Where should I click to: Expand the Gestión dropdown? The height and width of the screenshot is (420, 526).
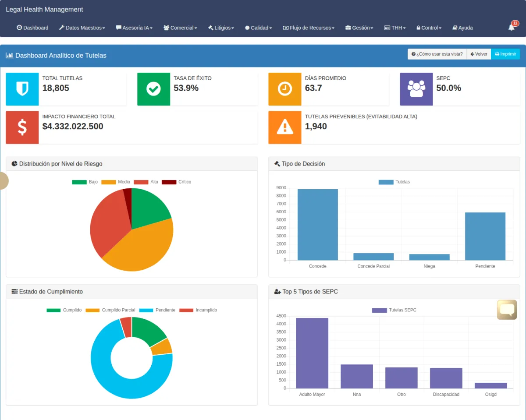[359, 28]
